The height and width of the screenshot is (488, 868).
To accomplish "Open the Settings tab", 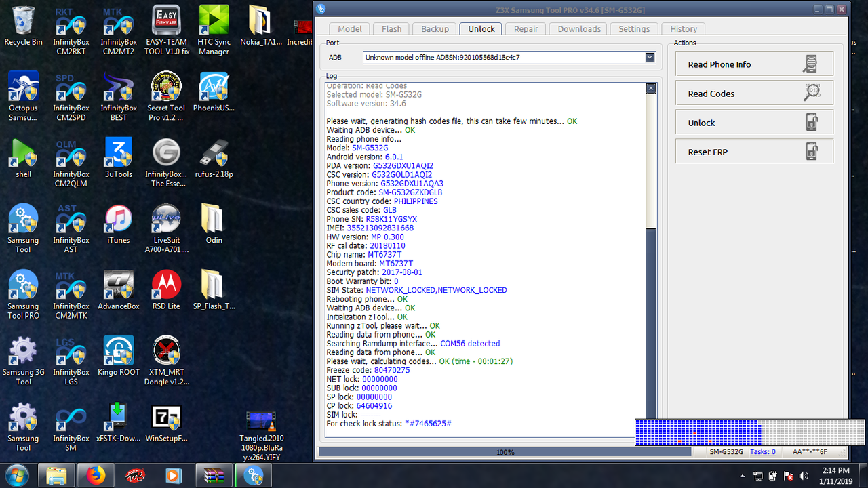I will [x=634, y=28].
